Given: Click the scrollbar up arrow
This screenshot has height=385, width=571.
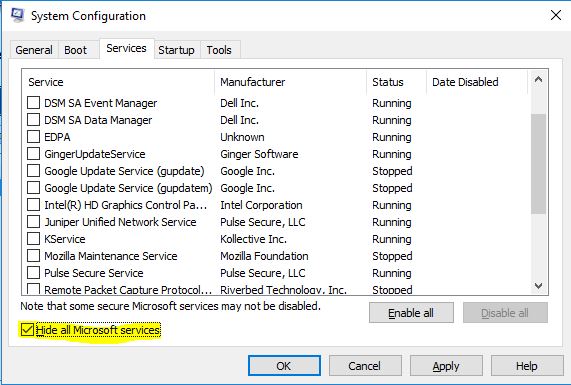Looking at the screenshot, I should coord(538,79).
